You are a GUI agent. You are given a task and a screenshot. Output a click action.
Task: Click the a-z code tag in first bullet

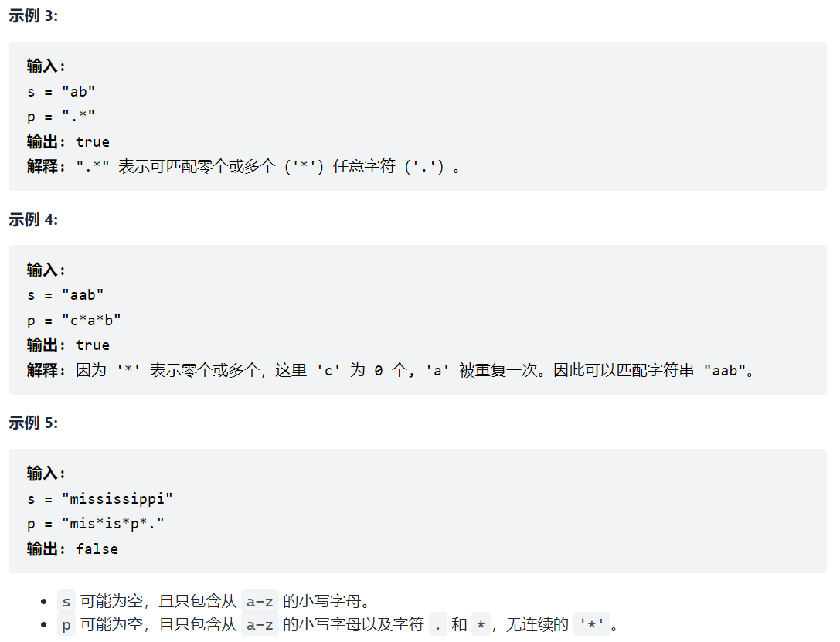click(260, 601)
